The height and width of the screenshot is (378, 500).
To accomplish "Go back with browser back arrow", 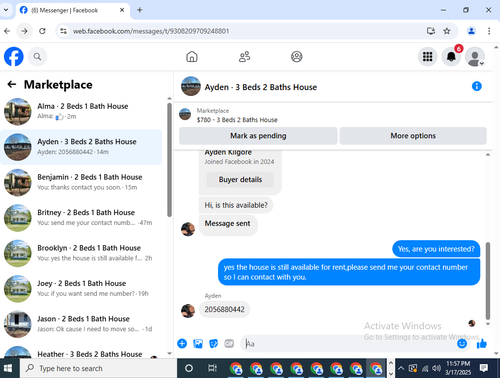I will coord(7,31).
